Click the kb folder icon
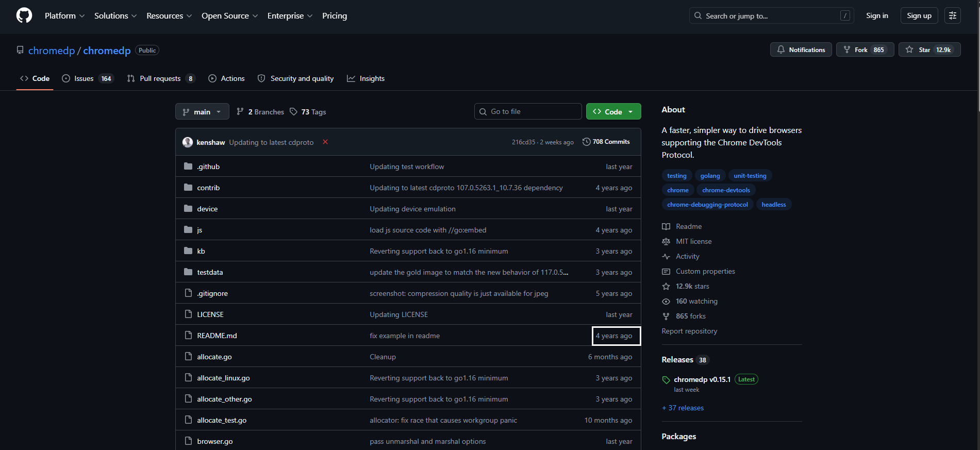980x450 pixels. pyautogui.click(x=188, y=251)
